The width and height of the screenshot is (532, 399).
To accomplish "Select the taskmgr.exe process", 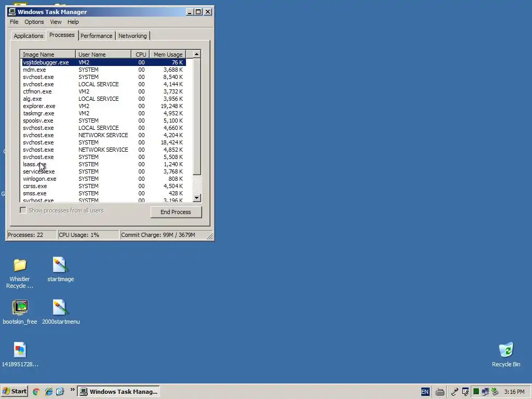I will 103,113.
